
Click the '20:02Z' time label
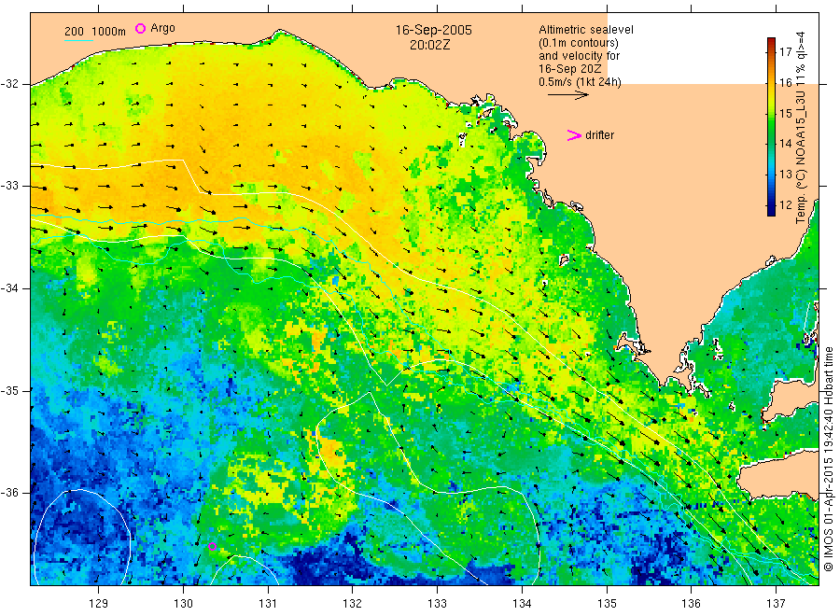coord(429,45)
